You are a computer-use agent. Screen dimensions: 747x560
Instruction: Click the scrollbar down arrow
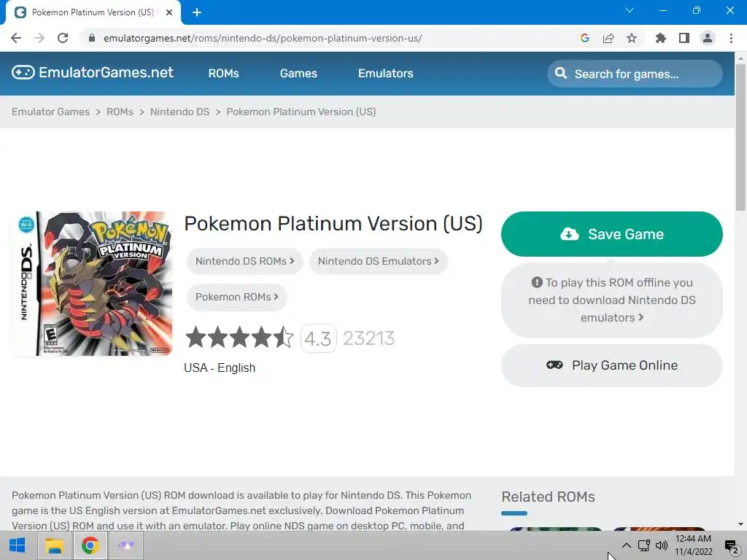point(740,524)
